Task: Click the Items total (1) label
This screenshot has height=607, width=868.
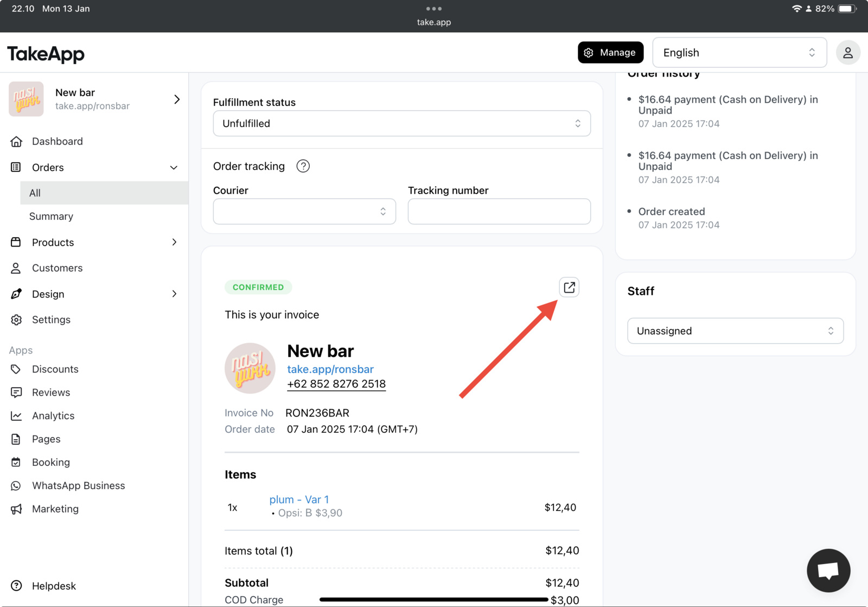Action: pyautogui.click(x=259, y=551)
